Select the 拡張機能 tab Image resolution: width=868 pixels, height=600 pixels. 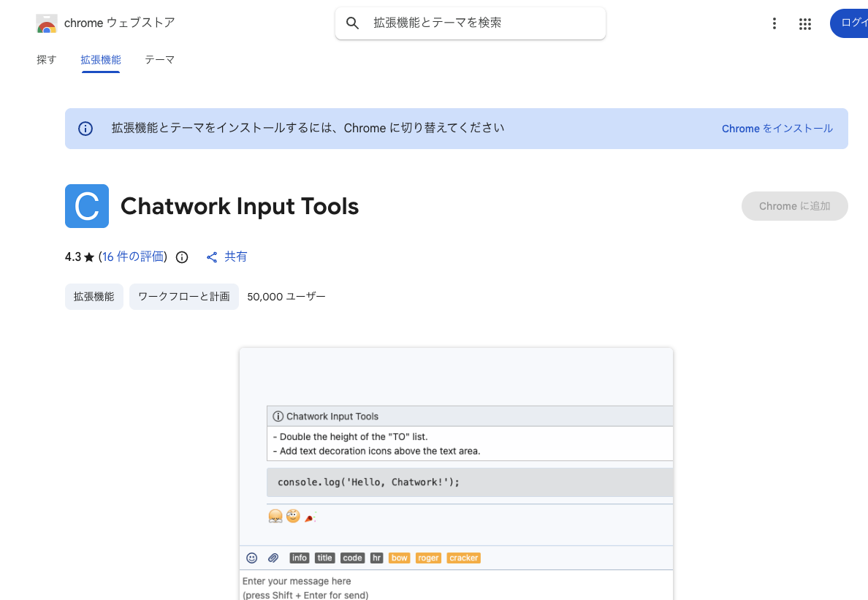[x=101, y=60]
